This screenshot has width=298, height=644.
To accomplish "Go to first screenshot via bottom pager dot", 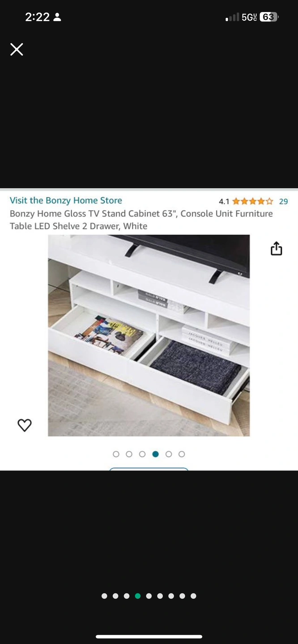I will [x=104, y=596].
